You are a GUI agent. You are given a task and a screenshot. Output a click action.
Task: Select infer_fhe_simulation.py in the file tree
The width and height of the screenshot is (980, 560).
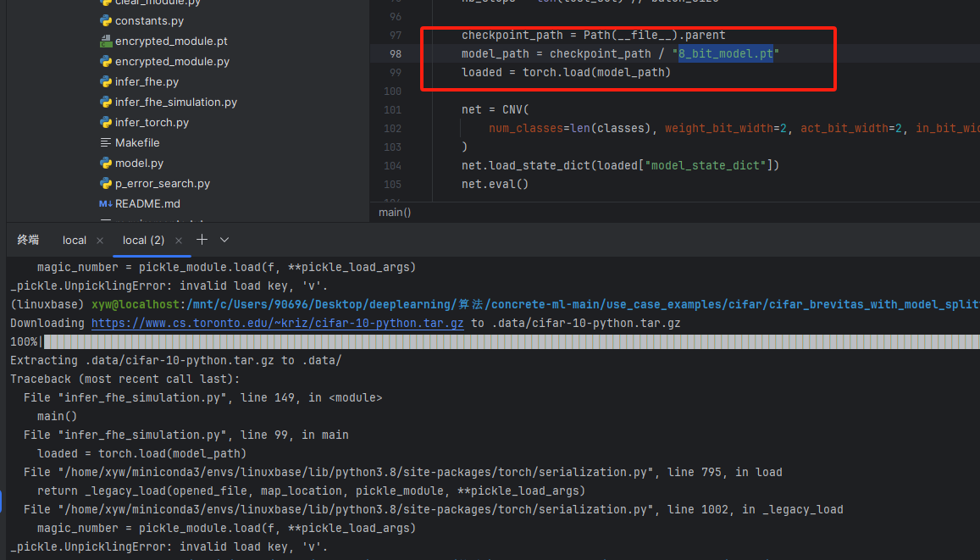coord(175,102)
